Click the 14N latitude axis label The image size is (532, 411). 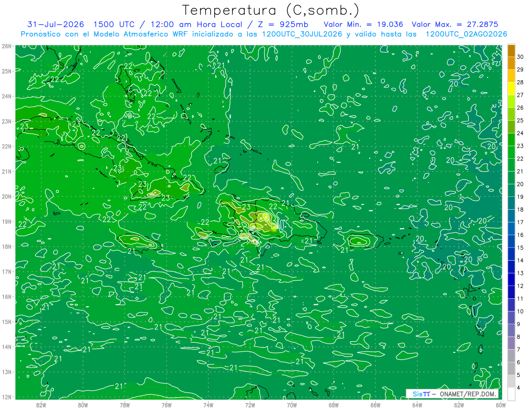(6, 347)
